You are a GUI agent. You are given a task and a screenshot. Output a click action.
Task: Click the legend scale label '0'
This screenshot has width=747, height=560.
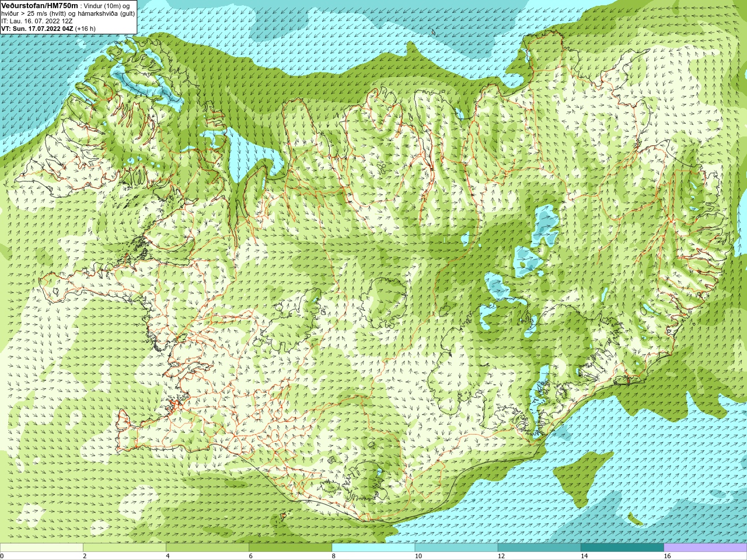point(2,556)
